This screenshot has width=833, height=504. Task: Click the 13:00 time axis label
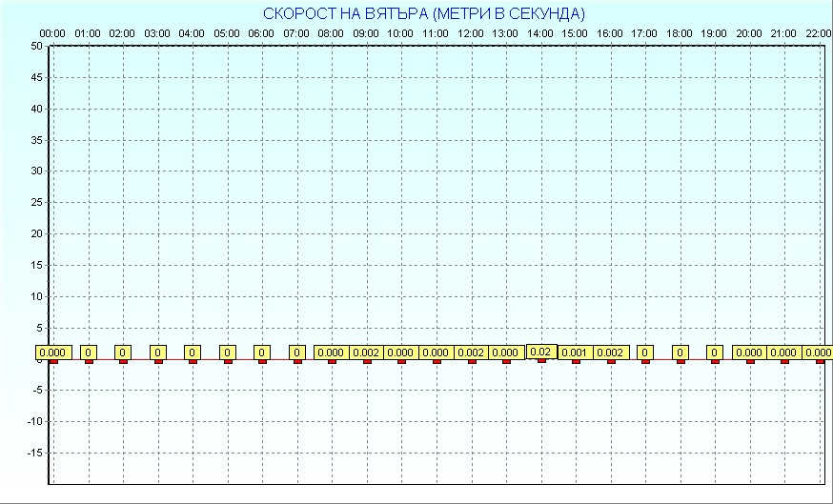tap(505, 33)
